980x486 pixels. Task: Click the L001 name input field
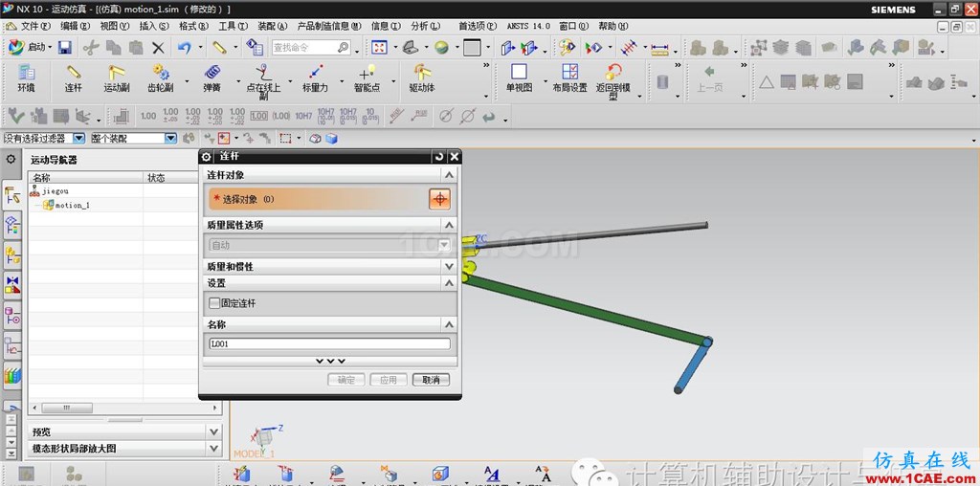pyautogui.click(x=329, y=343)
